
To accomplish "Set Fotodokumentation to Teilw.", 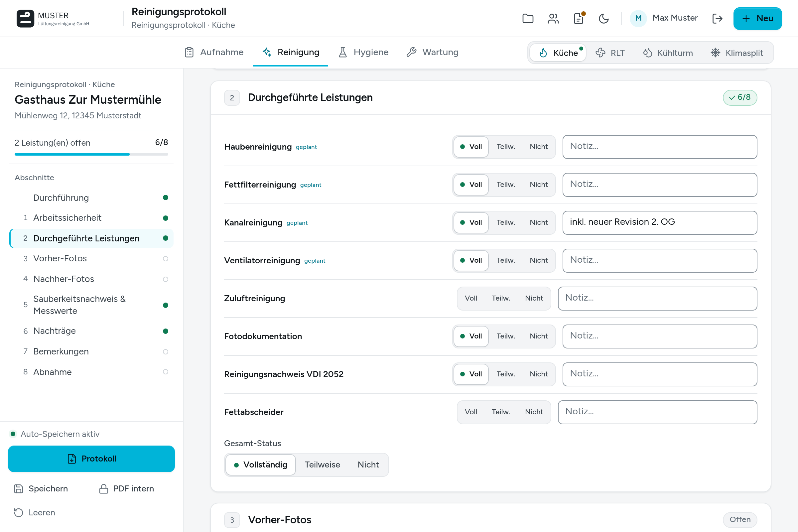I will [505, 336].
